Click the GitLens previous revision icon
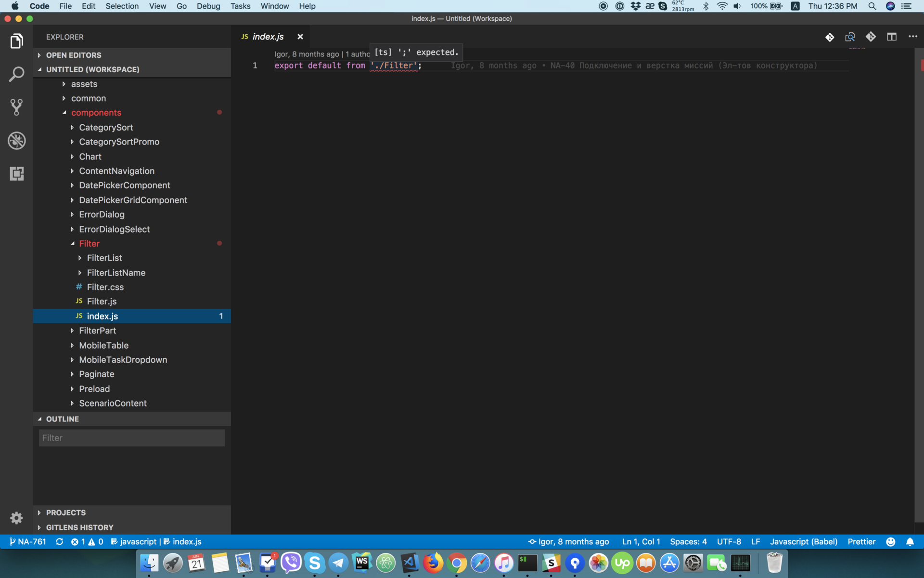This screenshot has width=924, height=578. 830,37
